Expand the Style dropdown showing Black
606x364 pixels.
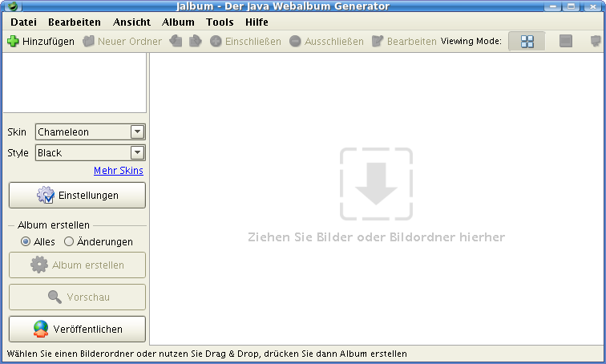137,152
